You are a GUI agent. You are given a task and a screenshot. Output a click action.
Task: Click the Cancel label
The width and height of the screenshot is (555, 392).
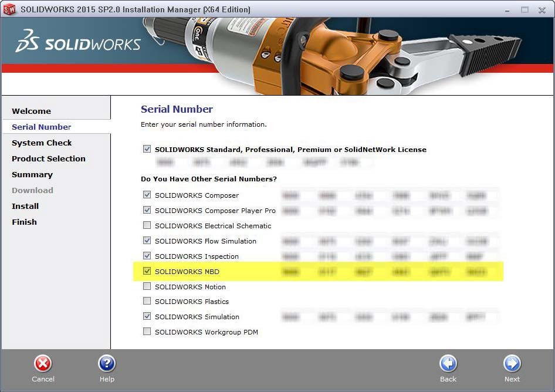coord(43,379)
